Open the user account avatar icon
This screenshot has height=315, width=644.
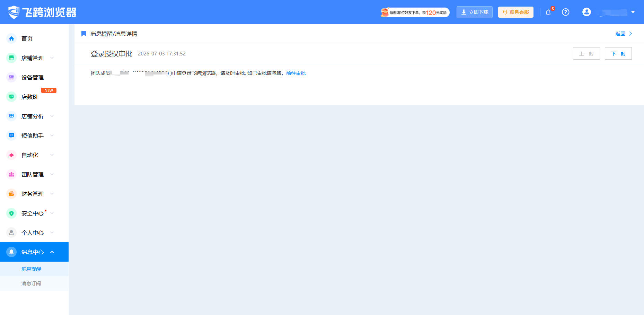click(586, 12)
